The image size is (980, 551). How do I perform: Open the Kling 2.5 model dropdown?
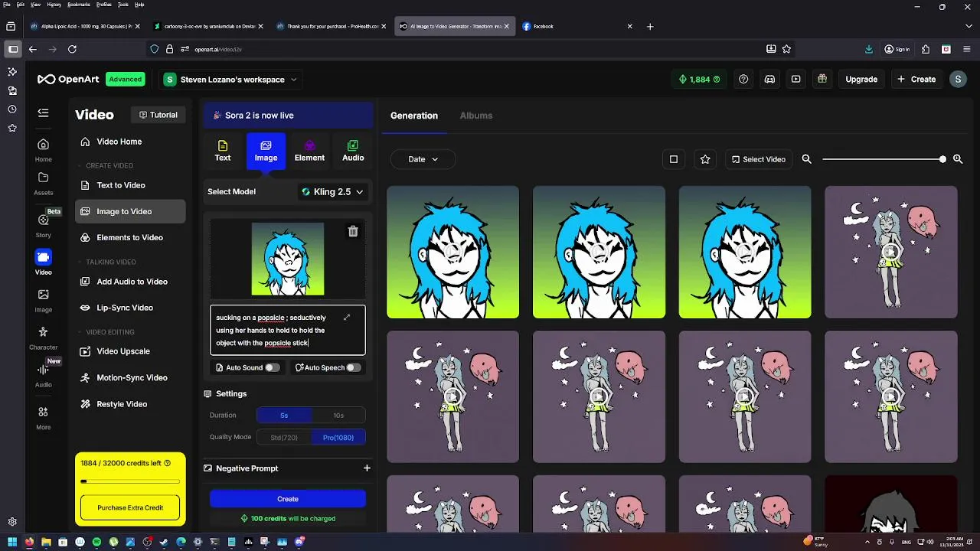(x=332, y=191)
